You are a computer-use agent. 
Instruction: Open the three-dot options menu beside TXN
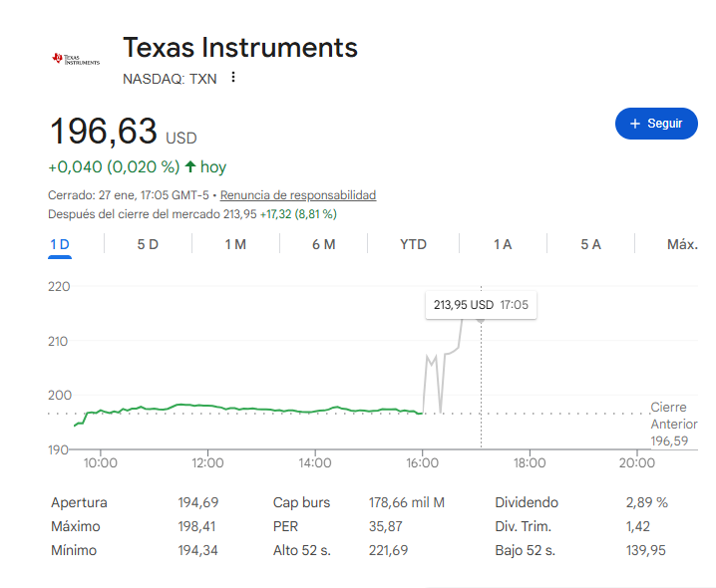coord(233,77)
